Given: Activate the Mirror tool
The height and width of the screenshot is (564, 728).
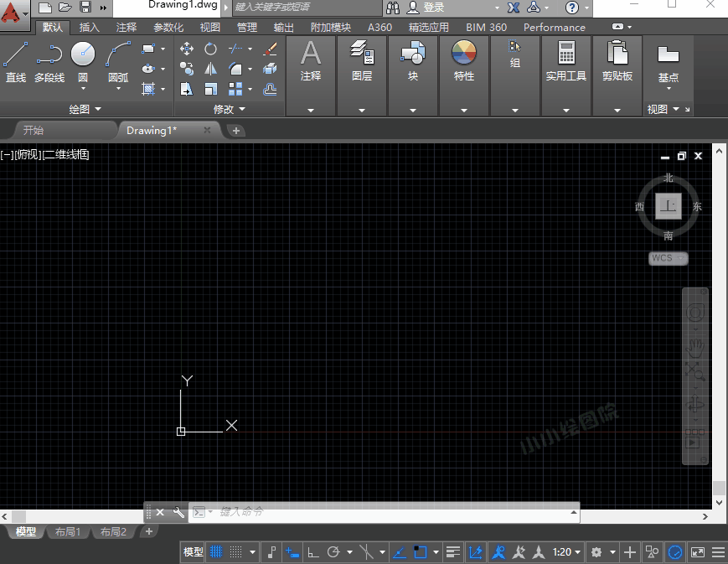Looking at the screenshot, I should [211, 69].
